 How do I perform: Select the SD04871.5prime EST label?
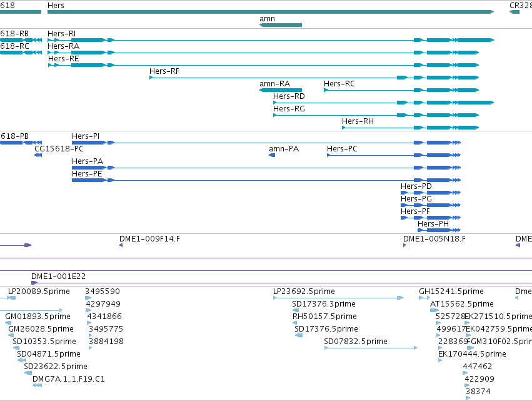point(49,354)
